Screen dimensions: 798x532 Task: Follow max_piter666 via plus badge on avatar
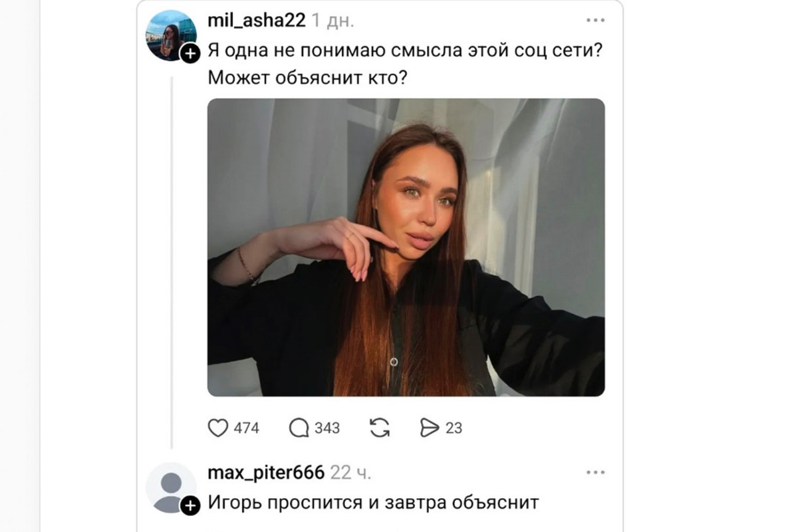click(x=191, y=506)
